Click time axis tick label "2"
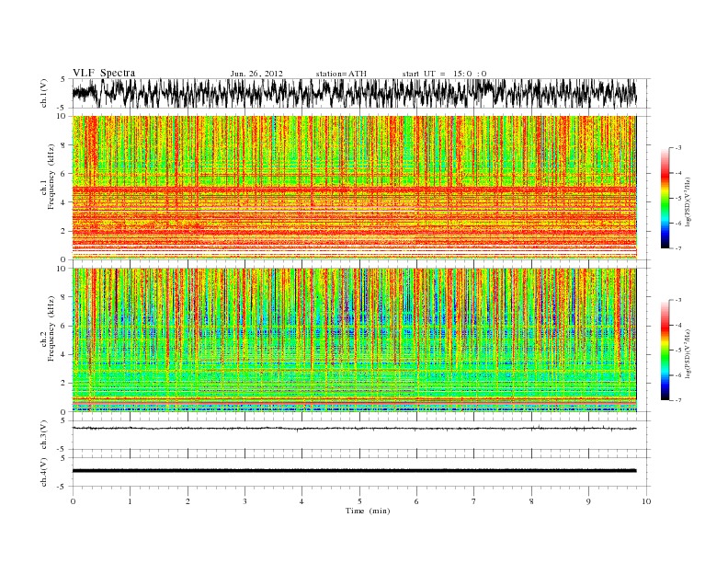 [188, 501]
